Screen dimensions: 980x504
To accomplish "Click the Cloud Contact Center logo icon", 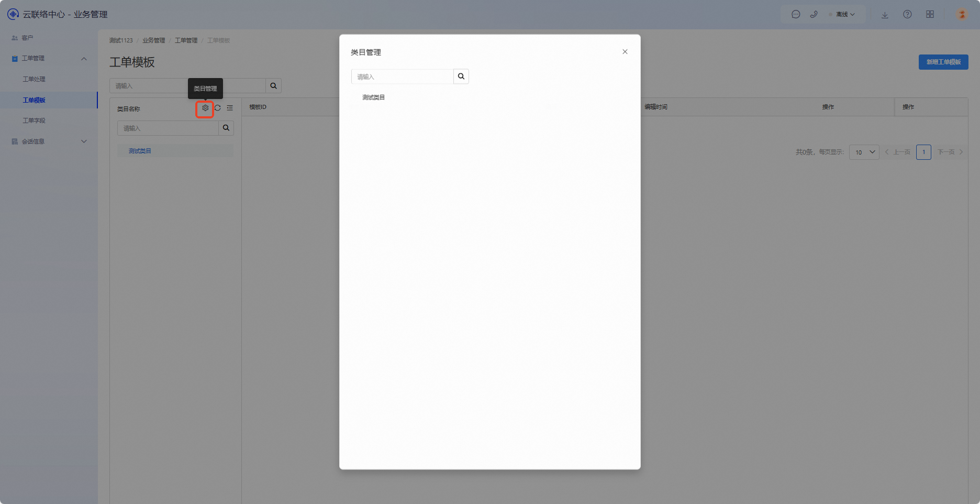I will (13, 14).
